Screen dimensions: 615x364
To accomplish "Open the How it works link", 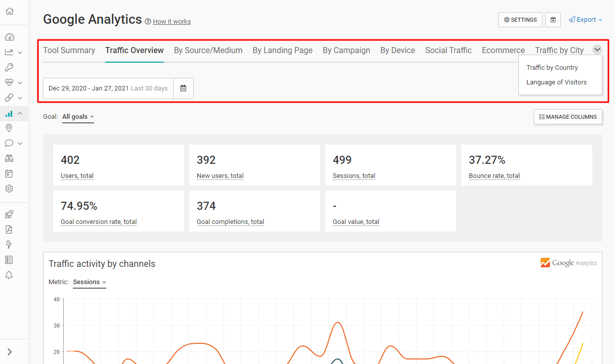I will pyautogui.click(x=172, y=22).
